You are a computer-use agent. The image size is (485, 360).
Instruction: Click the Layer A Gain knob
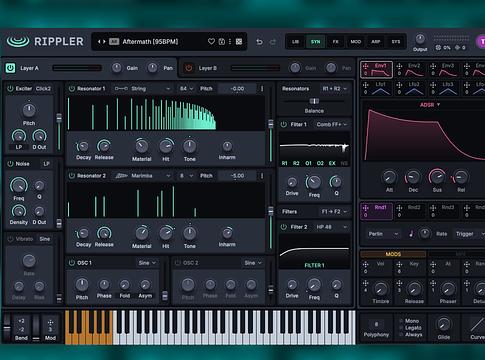pyautogui.click(x=116, y=68)
